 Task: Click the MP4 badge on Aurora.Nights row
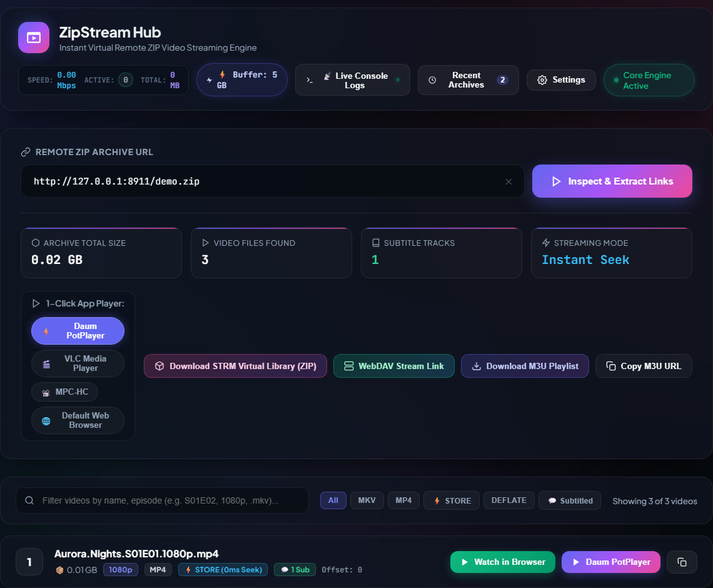tap(158, 570)
